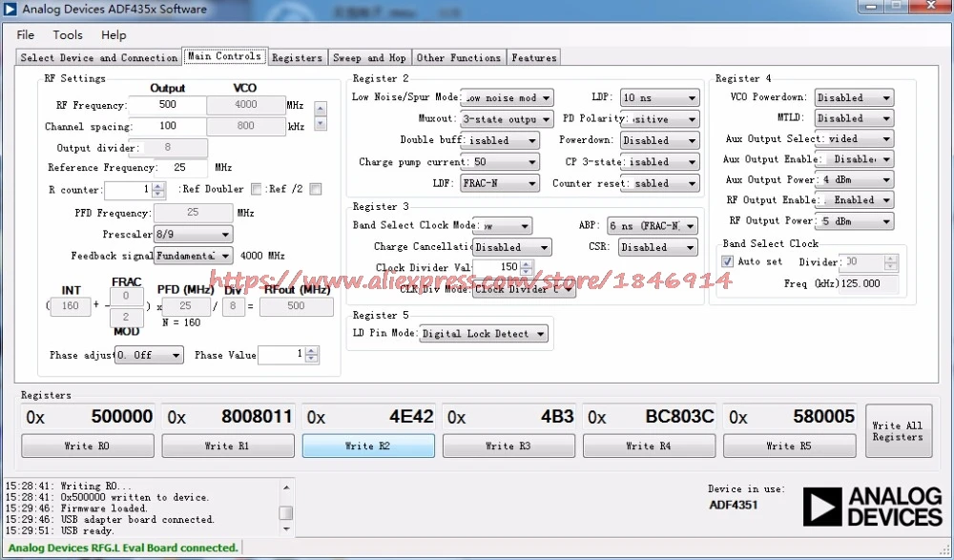Open the VCO Powerdown dropdown
The width and height of the screenshot is (954, 560).
(x=854, y=97)
